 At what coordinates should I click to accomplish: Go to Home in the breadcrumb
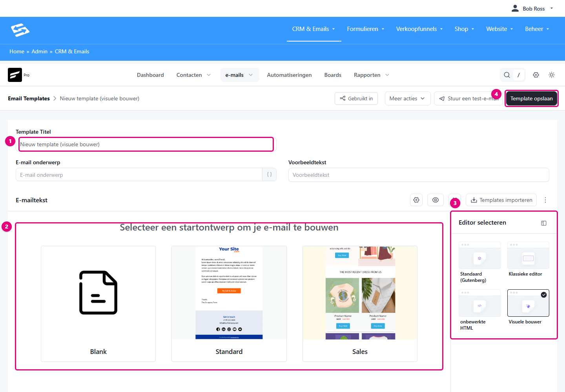click(x=17, y=51)
